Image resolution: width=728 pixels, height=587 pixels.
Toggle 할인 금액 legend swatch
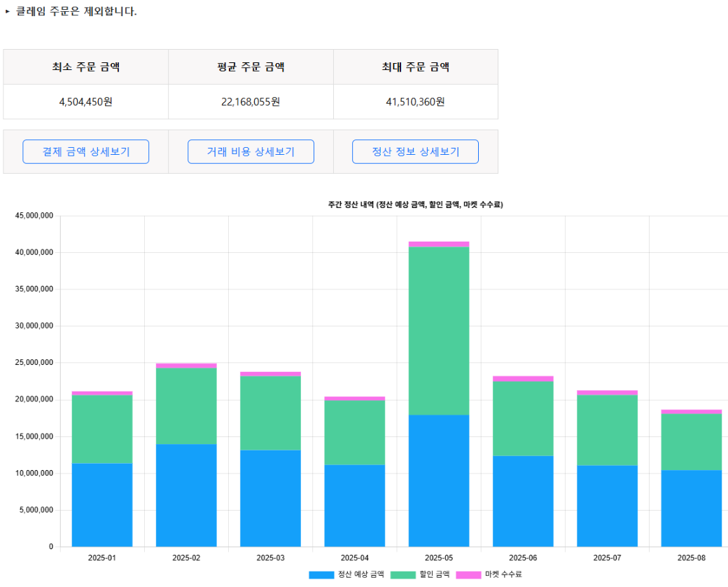(403, 575)
